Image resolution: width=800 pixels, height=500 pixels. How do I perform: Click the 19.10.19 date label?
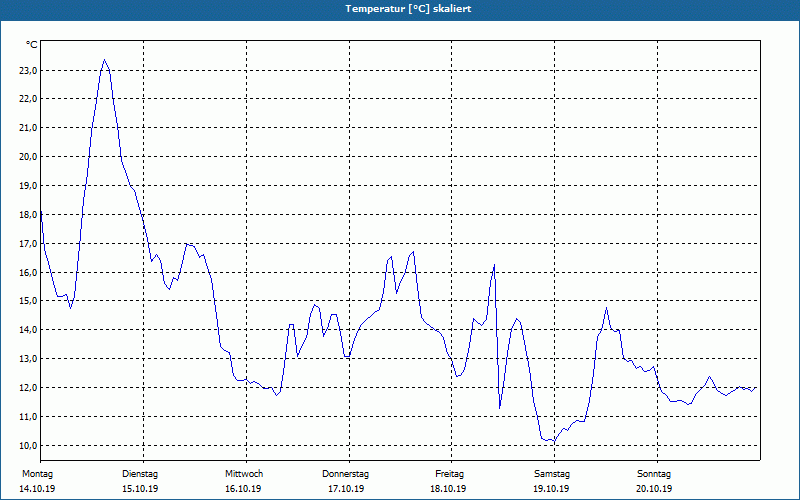click(x=551, y=489)
